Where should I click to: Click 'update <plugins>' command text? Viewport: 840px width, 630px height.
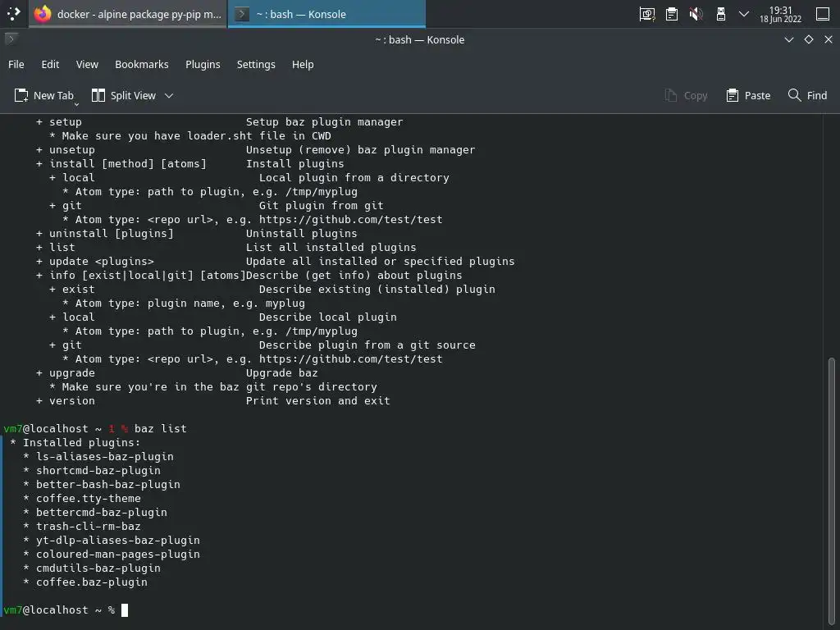click(x=102, y=262)
